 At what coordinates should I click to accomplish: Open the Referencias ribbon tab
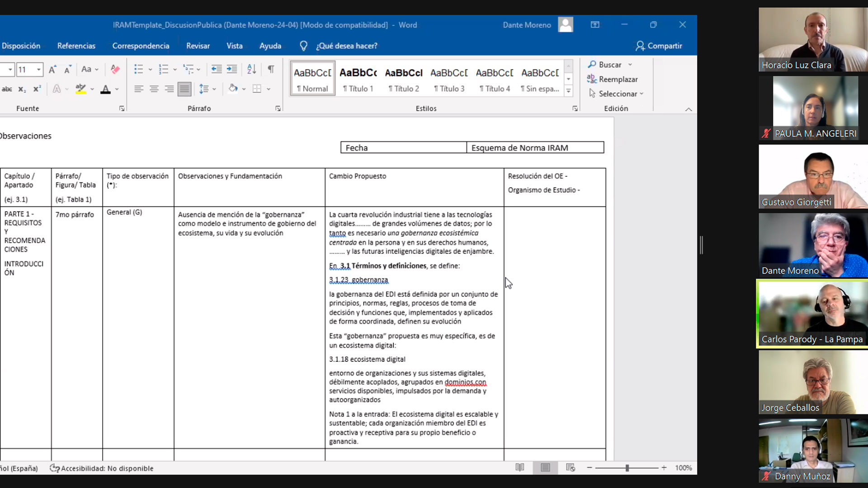pyautogui.click(x=76, y=46)
